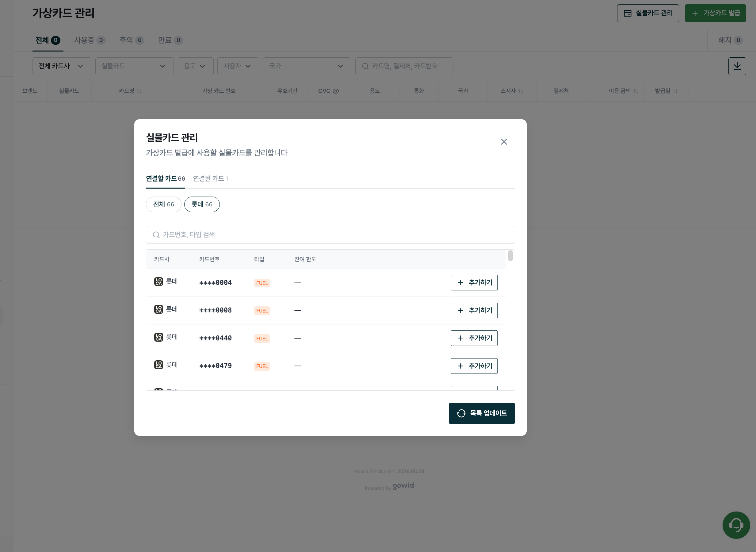The width and height of the screenshot is (756, 552).
Task: Sort by 이용 금액 column arrows
Action: click(x=636, y=91)
